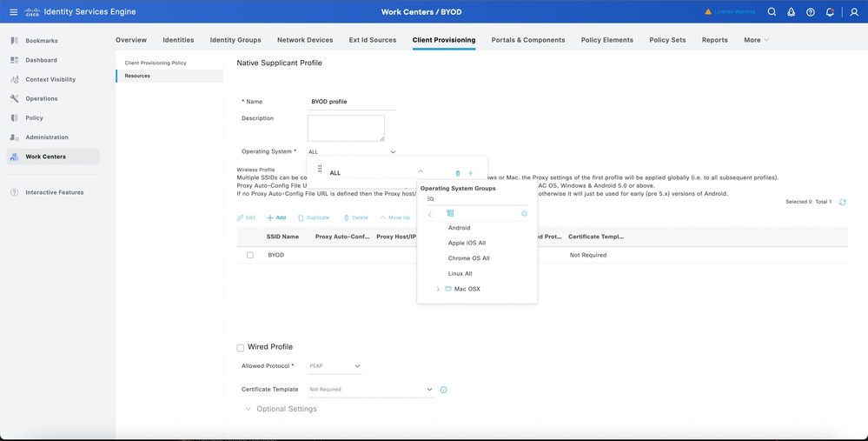
Task: Select Resources in the left sub-menu
Action: pyautogui.click(x=169, y=76)
